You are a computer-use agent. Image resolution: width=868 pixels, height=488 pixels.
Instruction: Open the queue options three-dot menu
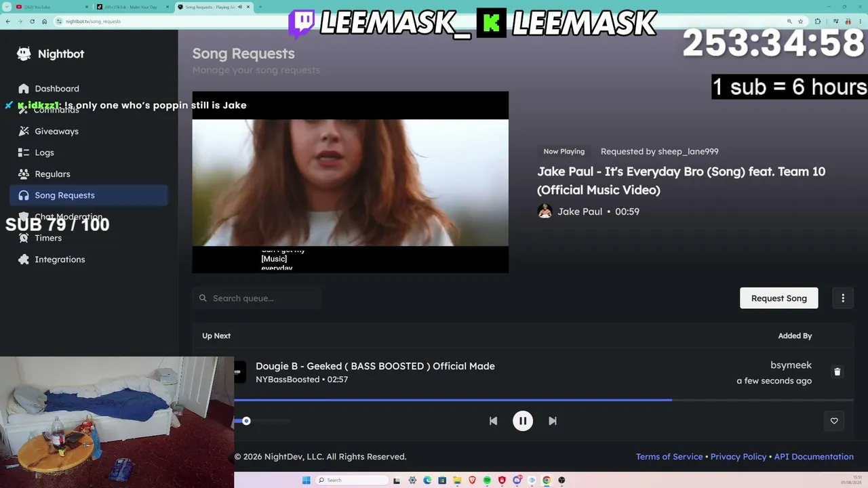[843, 298]
